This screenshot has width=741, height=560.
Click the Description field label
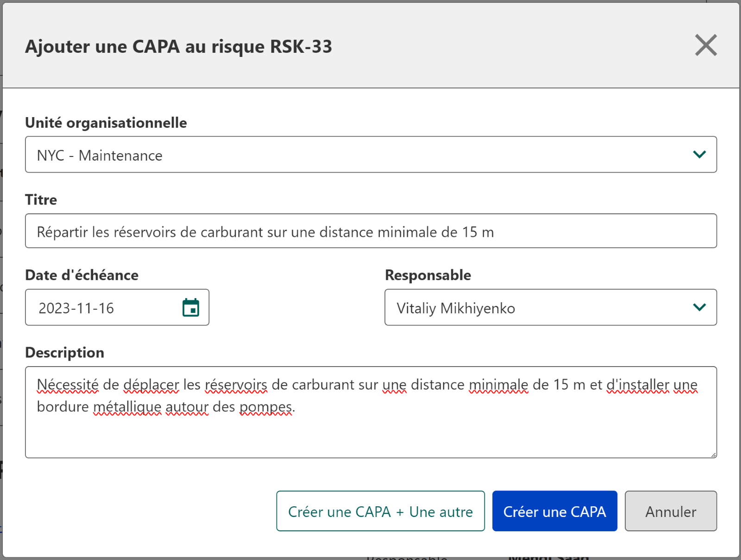click(65, 352)
